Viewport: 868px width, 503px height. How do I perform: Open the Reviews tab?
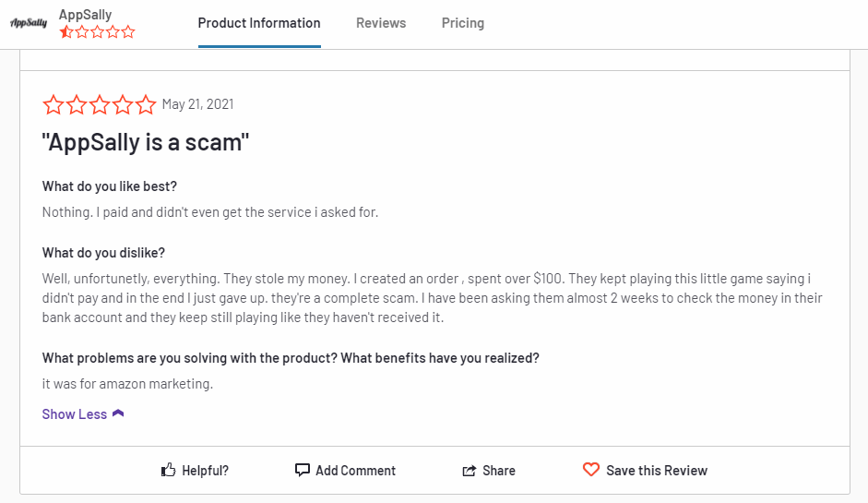coord(381,23)
